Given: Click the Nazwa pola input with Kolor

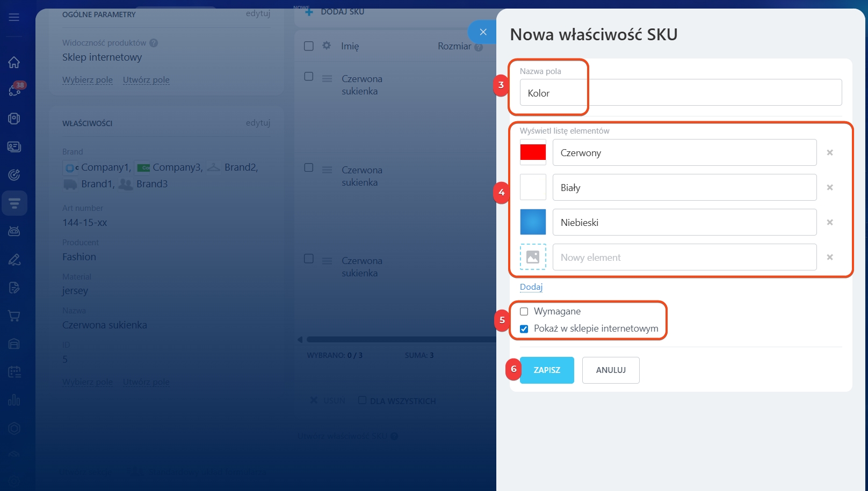Looking at the screenshot, I should 680,93.
